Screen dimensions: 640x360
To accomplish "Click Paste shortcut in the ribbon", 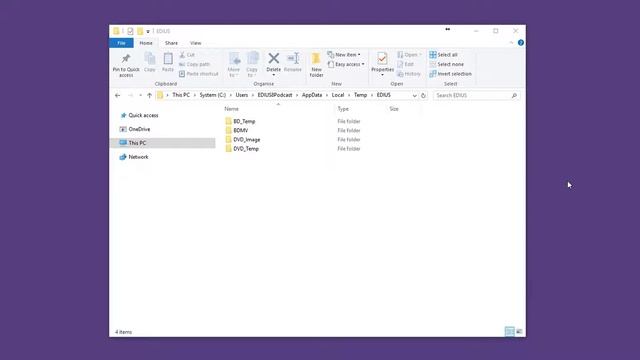I will pyautogui.click(x=199, y=74).
